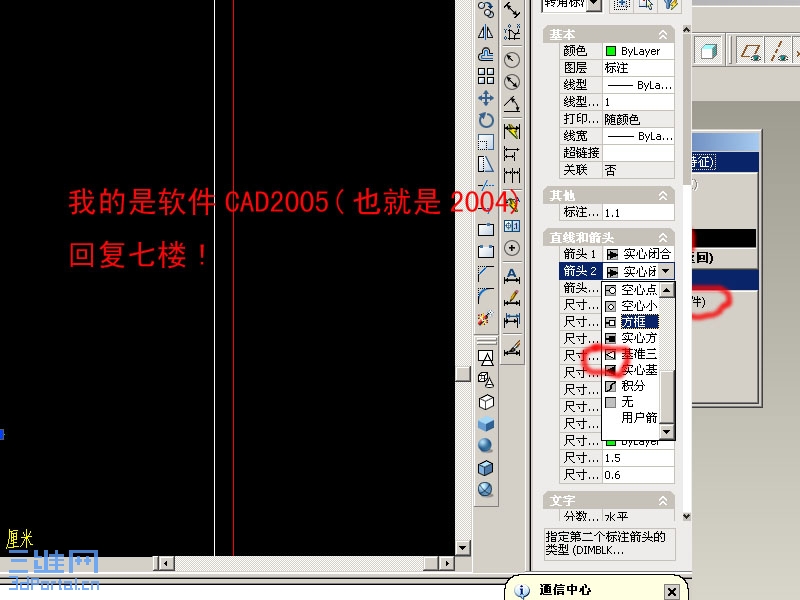Switch to 3D Wireframe shade mode

(x=486, y=380)
